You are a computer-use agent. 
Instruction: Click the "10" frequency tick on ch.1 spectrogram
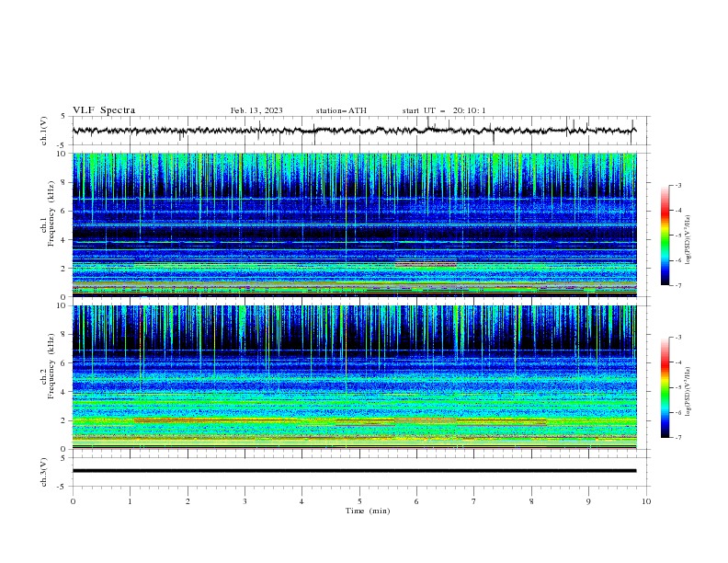tap(63, 154)
